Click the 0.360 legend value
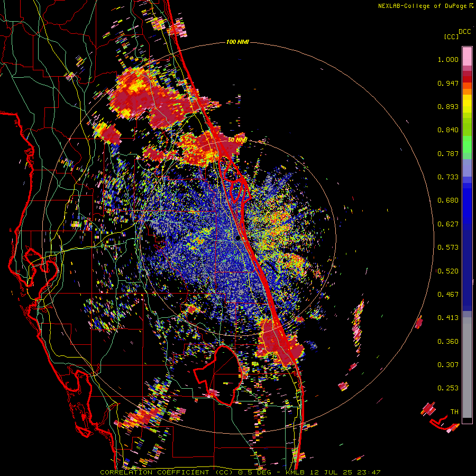 [x=448, y=342]
